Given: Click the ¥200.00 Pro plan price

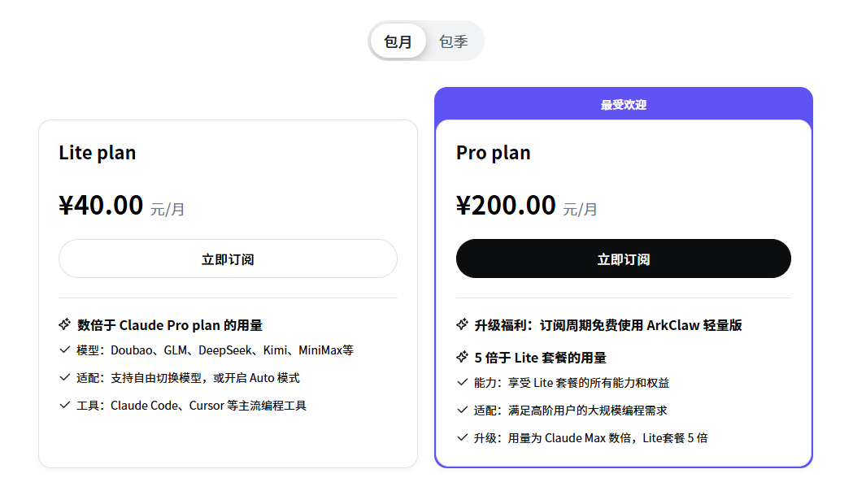Looking at the screenshot, I should pos(506,206).
